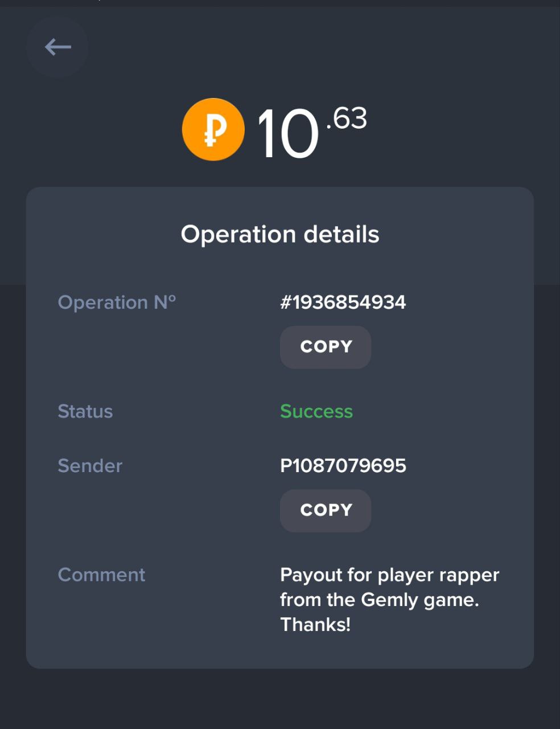560x729 pixels.
Task: Click the Comment label
Action: 102,575
